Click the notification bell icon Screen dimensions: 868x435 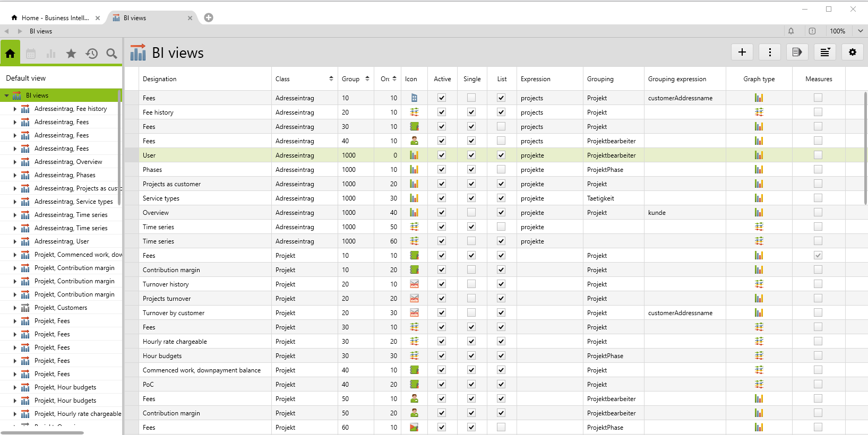point(791,31)
